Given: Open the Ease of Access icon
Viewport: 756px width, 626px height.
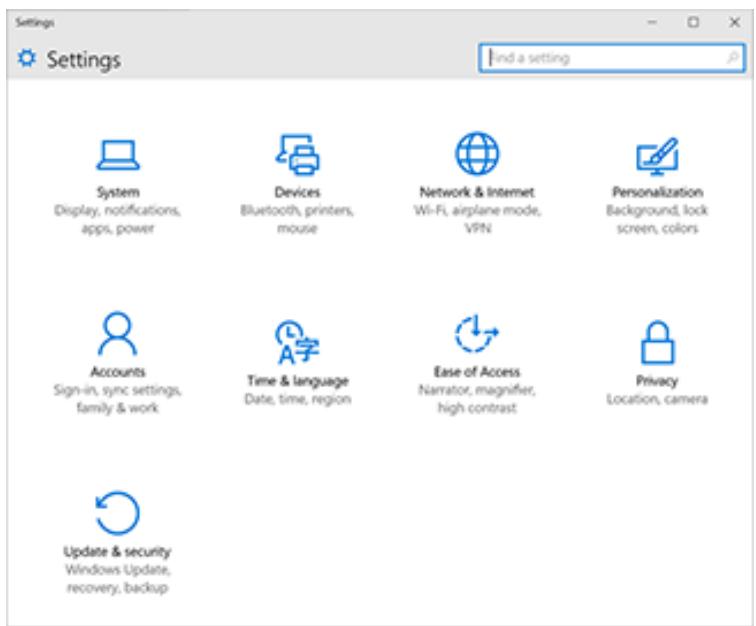Looking at the screenshot, I should (477, 333).
